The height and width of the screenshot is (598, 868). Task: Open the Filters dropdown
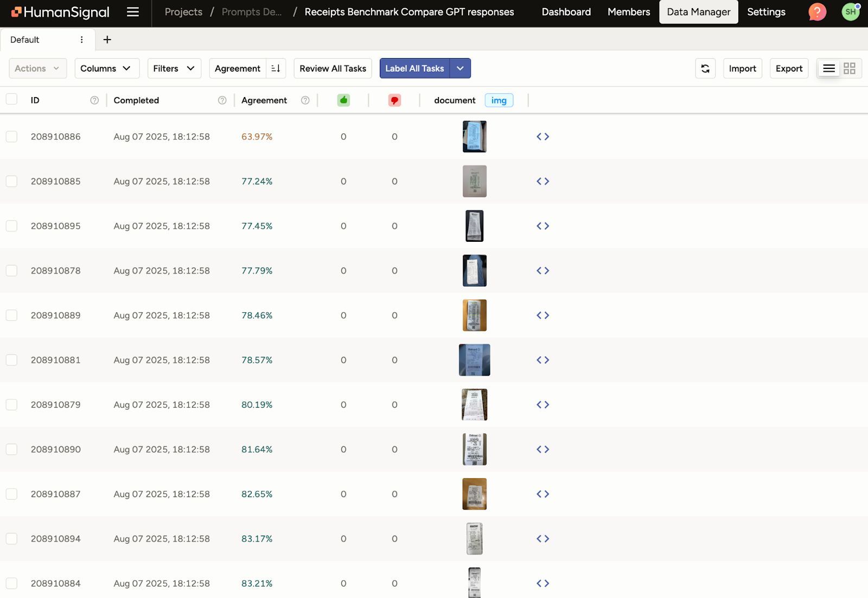174,68
